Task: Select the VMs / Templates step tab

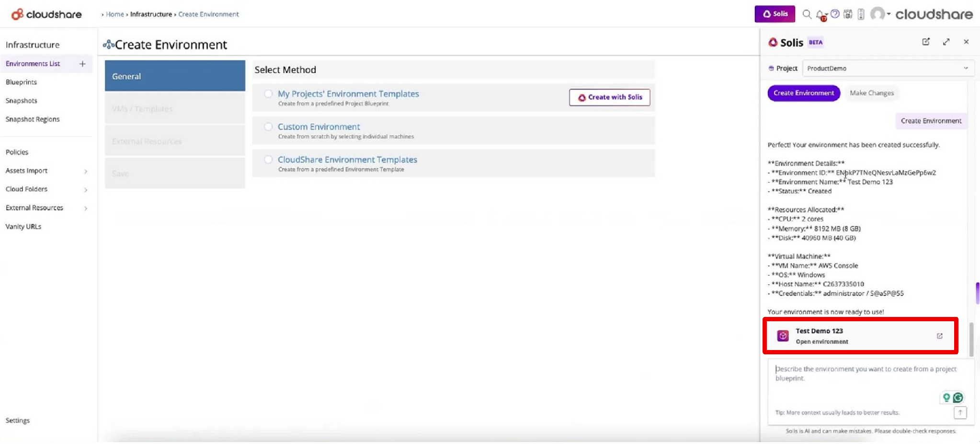Action: click(175, 108)
